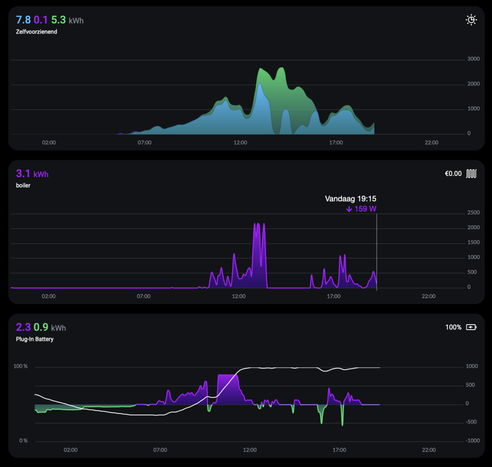Click the purple 2.3 battery charge value
This screenshot has width=492, height=467.
coord(23,327)
